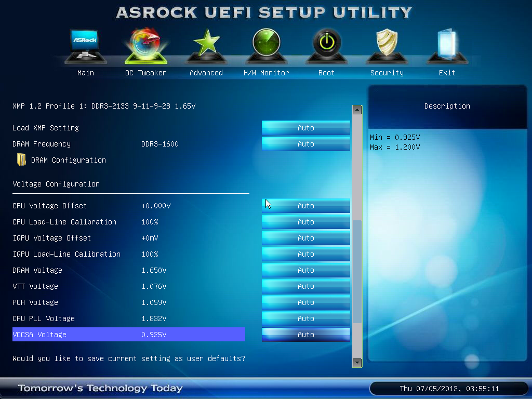
Task: Open the Security shield icon
Action: click(x=387, y=46)
